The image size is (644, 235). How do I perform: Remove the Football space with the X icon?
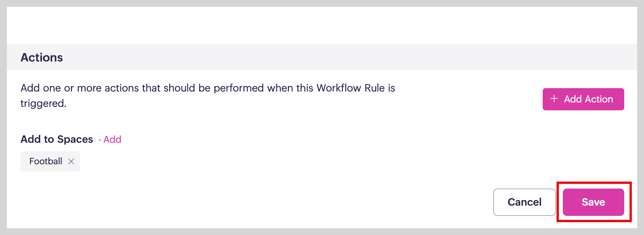point(71,161)
